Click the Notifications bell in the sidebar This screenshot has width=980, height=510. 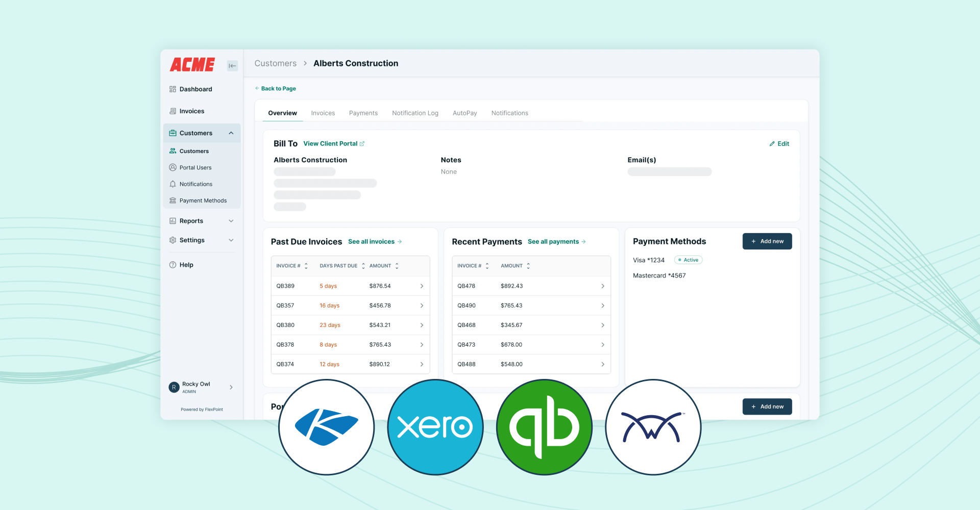click(x=173, y=184)
